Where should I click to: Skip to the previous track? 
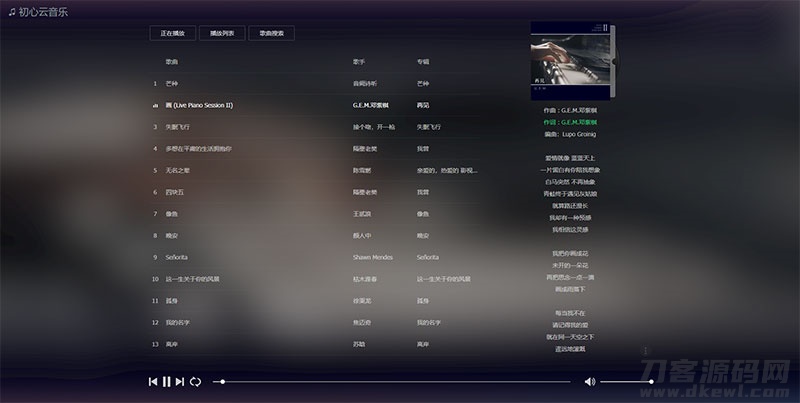point(153,381)
